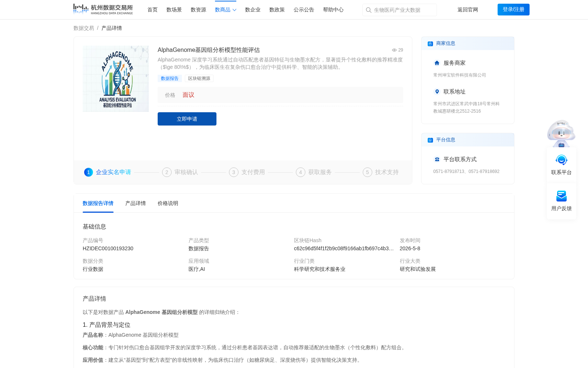The image size is (588, 368).
Task: Click step 3 circle 支付费用
Action: (234, 172)
